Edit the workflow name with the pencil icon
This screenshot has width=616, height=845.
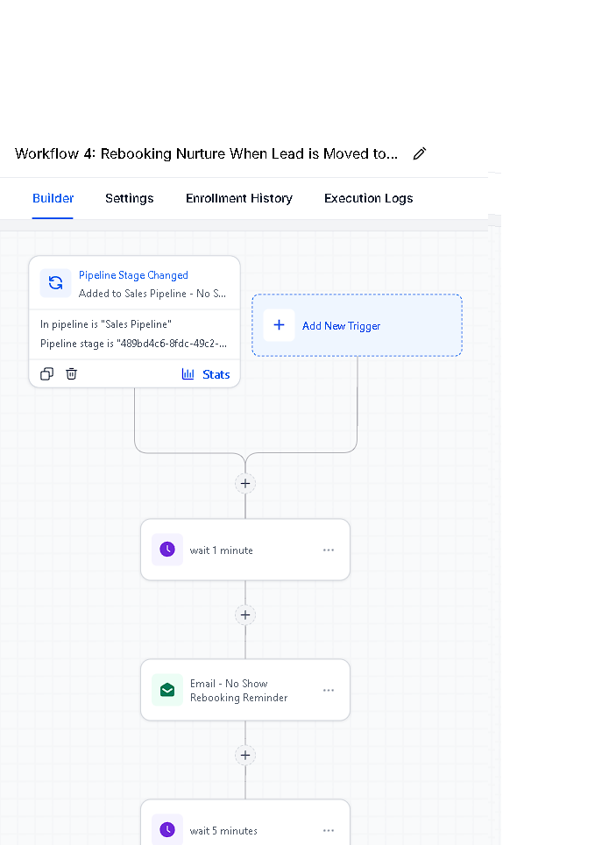click(x=420, y=153)
